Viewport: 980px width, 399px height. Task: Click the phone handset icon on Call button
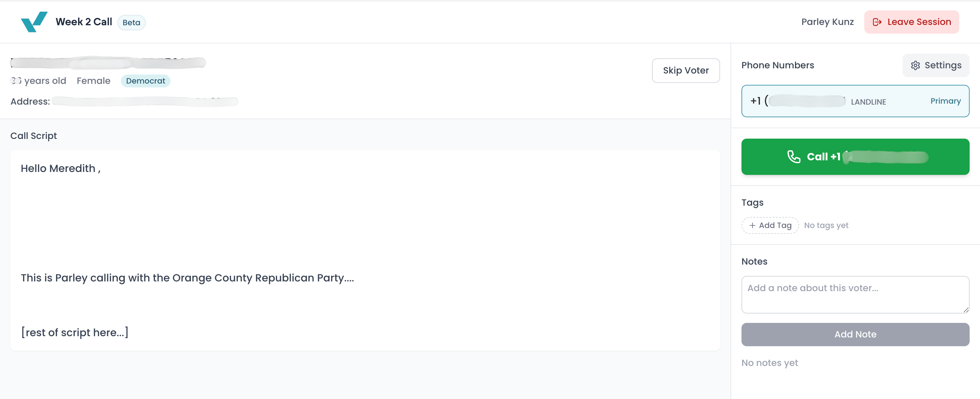(794, 157)
